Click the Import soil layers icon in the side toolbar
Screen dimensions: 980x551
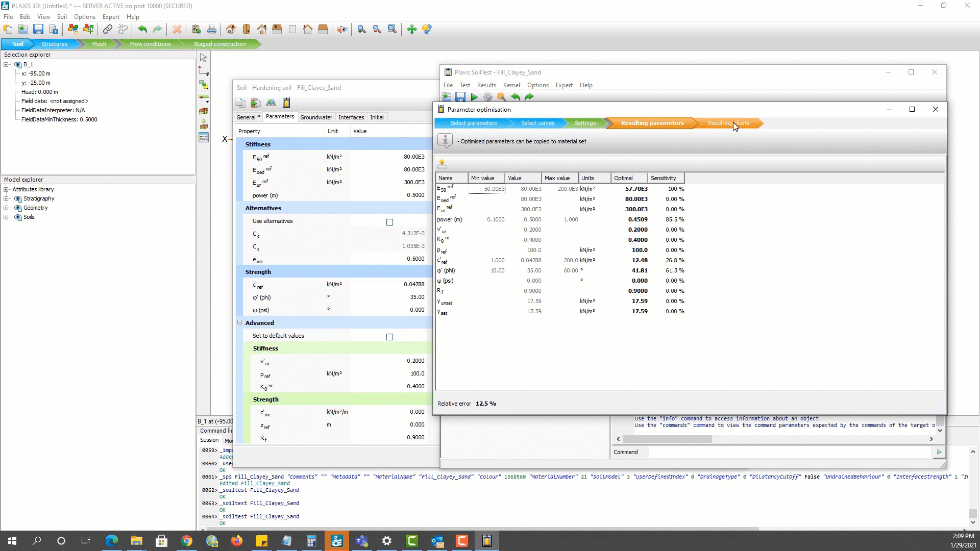tap(204, 124)
